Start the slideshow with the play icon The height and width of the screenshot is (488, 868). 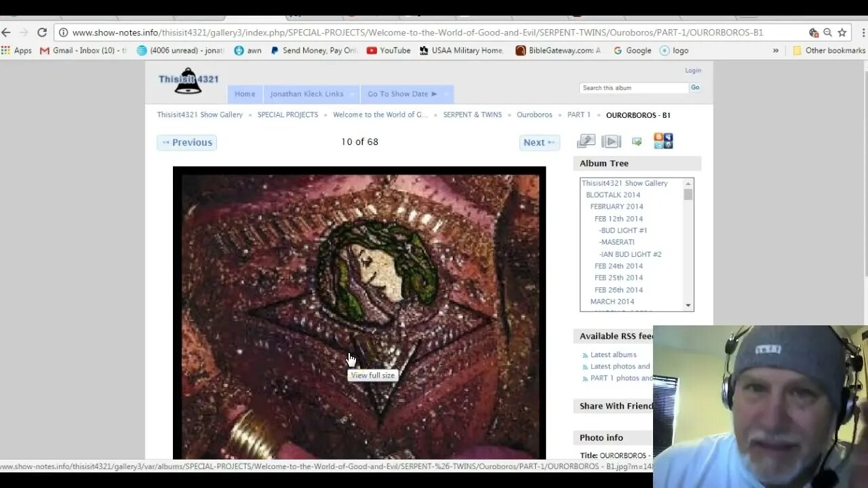pos(611,141)
